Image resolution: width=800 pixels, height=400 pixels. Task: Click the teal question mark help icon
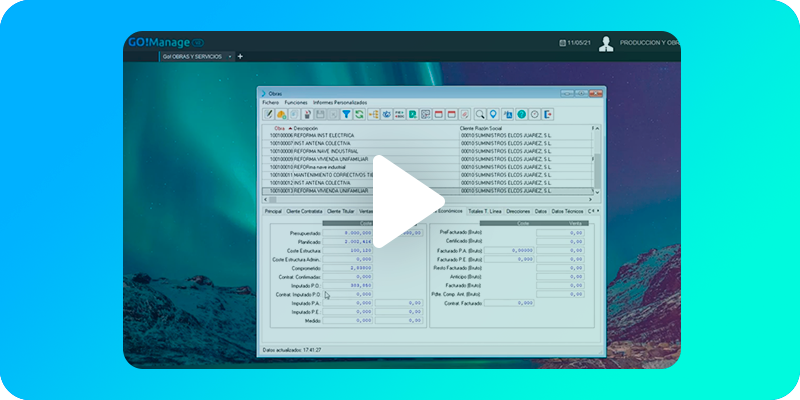(x=521, y=114)
